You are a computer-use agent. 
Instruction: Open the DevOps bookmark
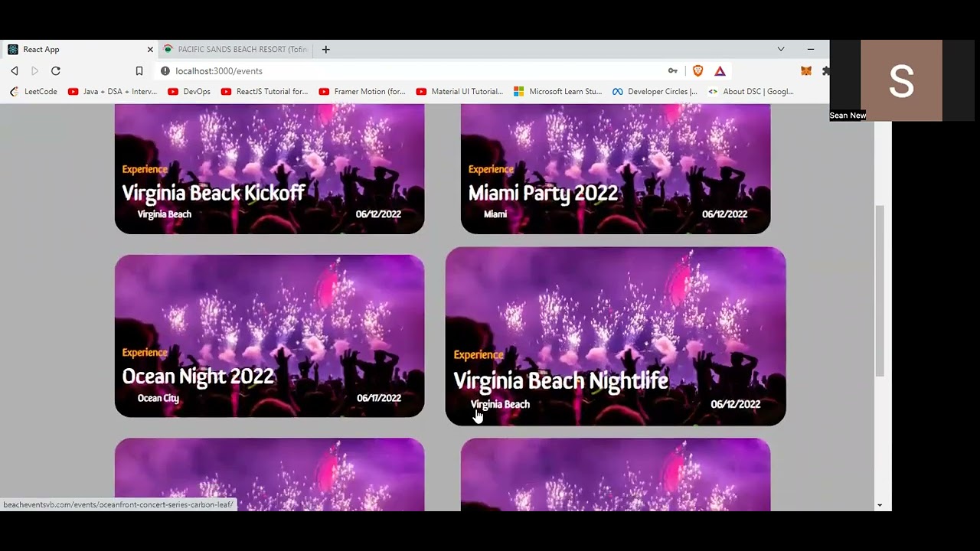tap(189, 91)
